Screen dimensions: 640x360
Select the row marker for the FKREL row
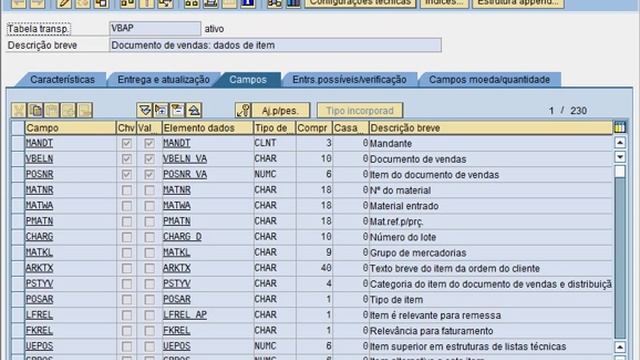coord(18,331)
